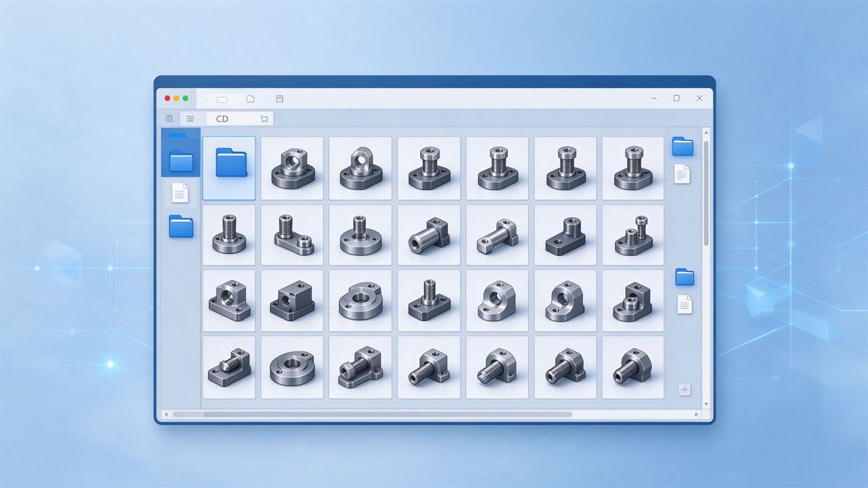Select cam-shaped flange ring in third row
Screen dimensions: 868x488
[360, 301]
